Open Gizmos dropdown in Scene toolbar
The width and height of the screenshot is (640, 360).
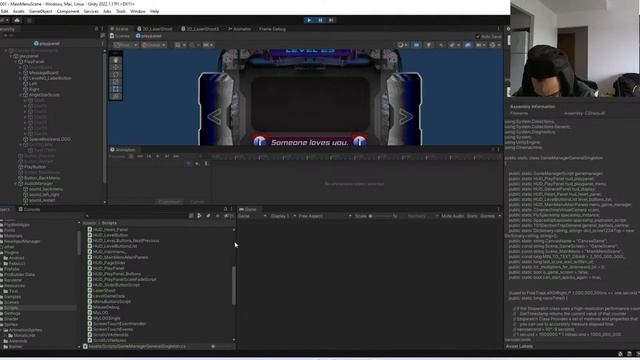[x=494, y=45]
